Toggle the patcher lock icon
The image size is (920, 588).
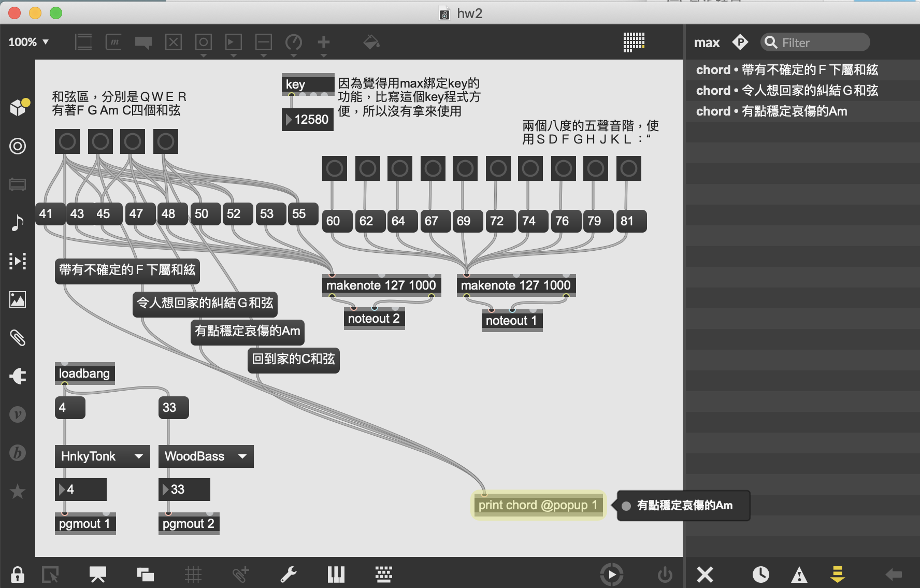[18, 574]
